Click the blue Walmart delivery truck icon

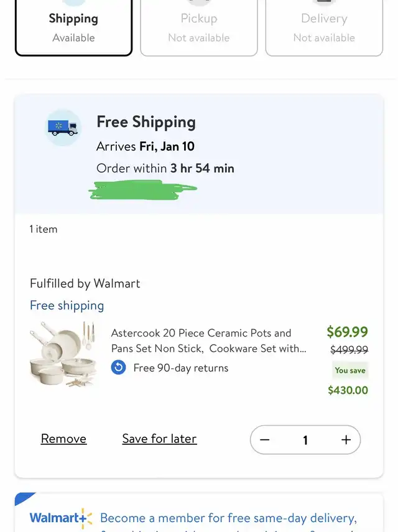coord(63,128)
